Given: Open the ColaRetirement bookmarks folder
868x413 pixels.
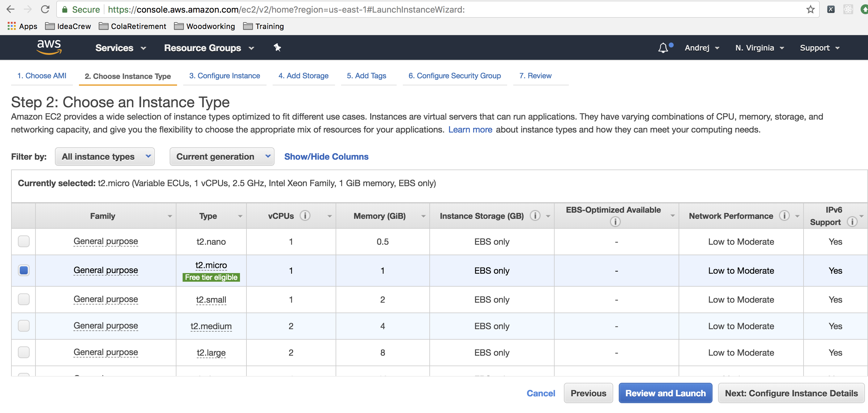Looking at the screenshot, I should point(132,26).
